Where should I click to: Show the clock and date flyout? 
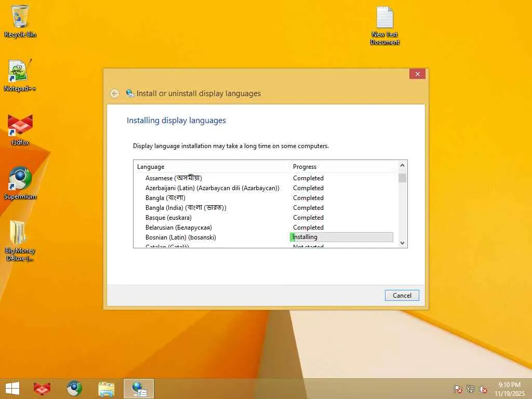tap(509, 389)
